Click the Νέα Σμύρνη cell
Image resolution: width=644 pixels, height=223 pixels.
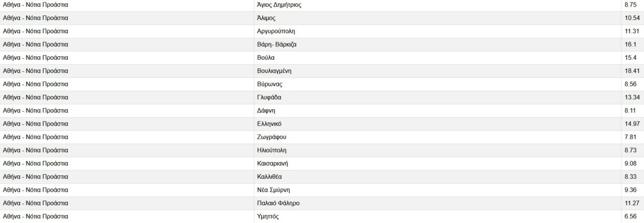pos(274,190)
